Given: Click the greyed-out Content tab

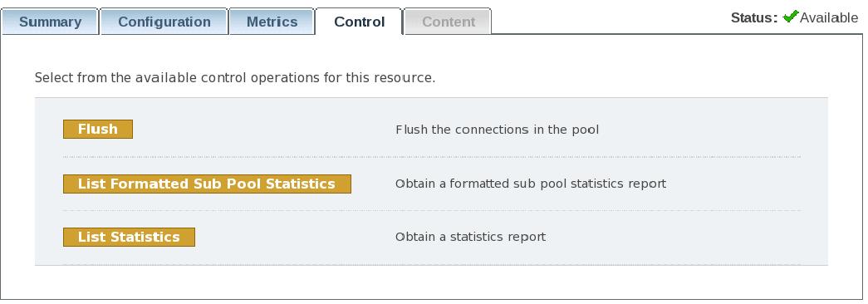Looking at the screenshot, I should (448, 22).
